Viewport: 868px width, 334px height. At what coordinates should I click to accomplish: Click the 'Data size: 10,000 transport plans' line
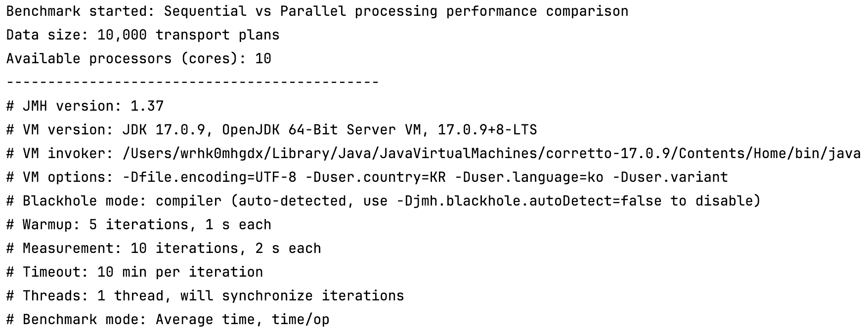[x=143, y=35]
